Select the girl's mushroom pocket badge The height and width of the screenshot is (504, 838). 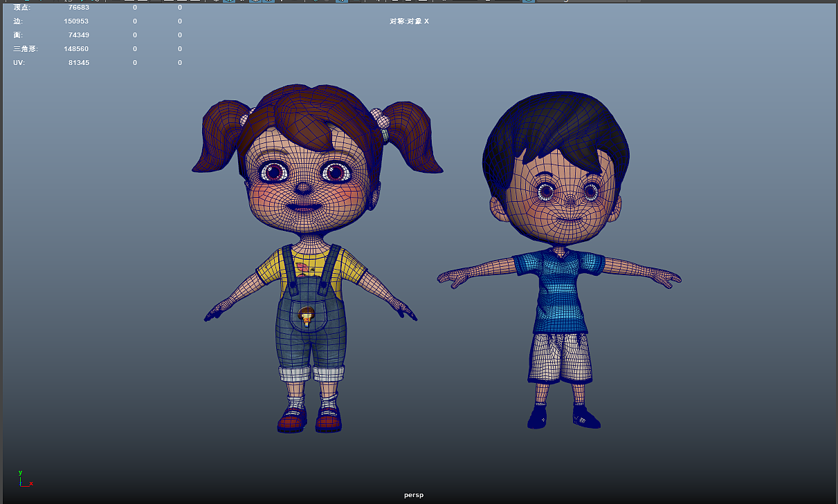(307, 317)
